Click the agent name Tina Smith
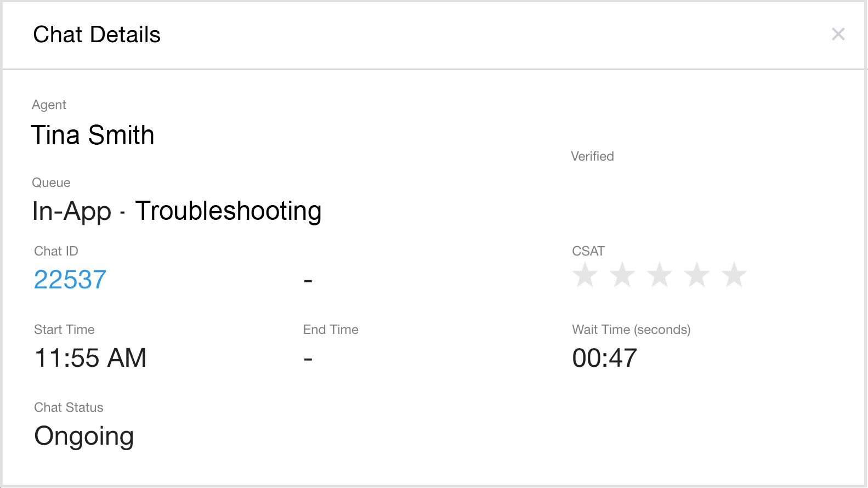This screenshot has width=868, height=488. tap(93, 135)
